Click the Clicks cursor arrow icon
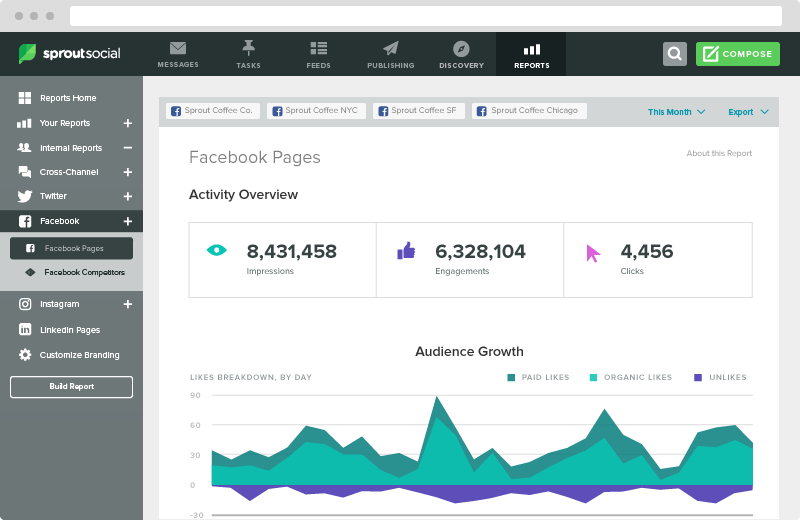Viewport: 800px width, 520px height. 593,253
